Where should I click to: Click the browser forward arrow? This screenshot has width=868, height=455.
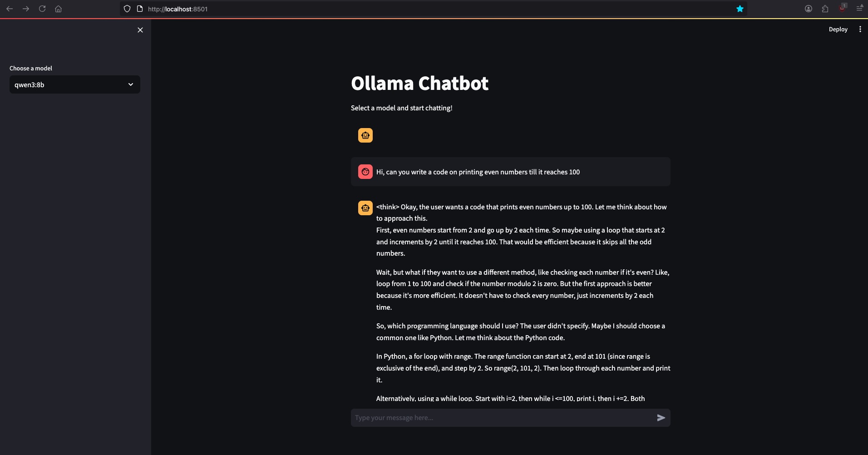tap(26, 9)
